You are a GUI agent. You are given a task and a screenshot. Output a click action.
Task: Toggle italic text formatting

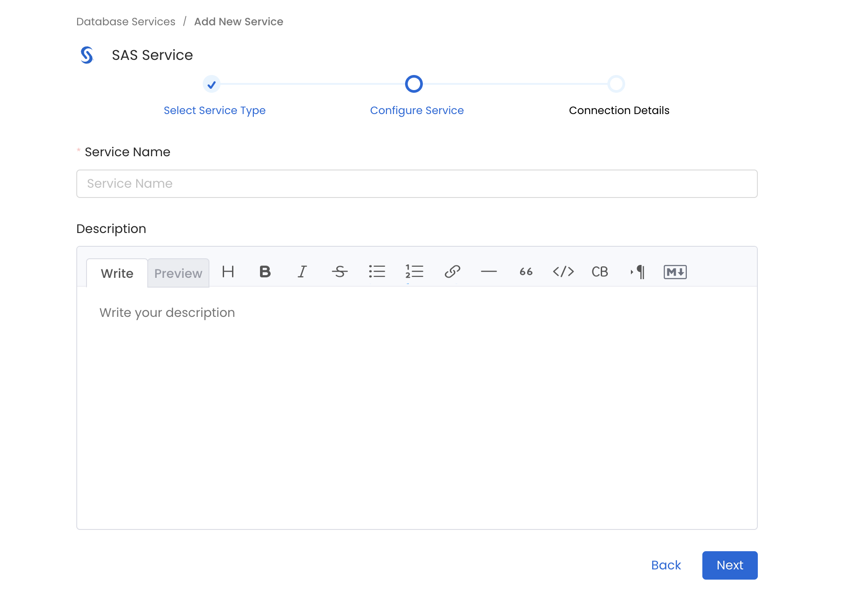point(302,272)
